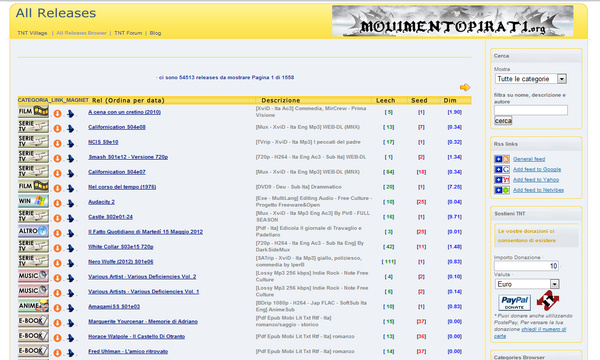The width and height of the screenshot is (600, 360).
Task: Download torrent for NCIS S9e10
Action: (x=57, y=143)
